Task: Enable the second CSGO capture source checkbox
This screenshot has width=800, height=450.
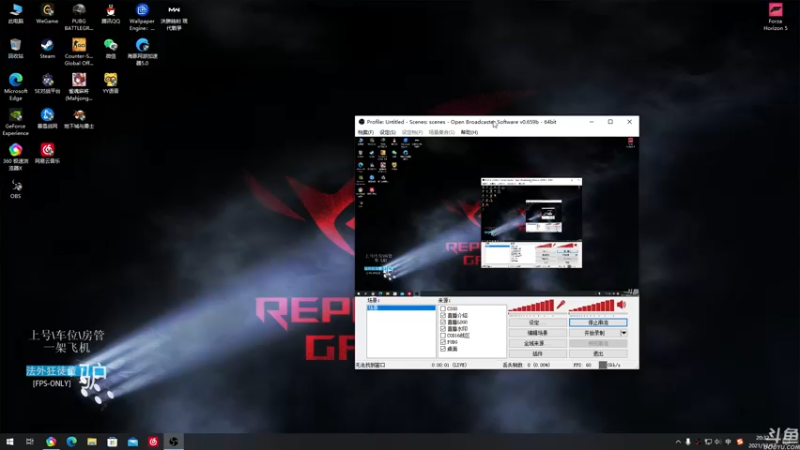Action: (x=443, y=336)
